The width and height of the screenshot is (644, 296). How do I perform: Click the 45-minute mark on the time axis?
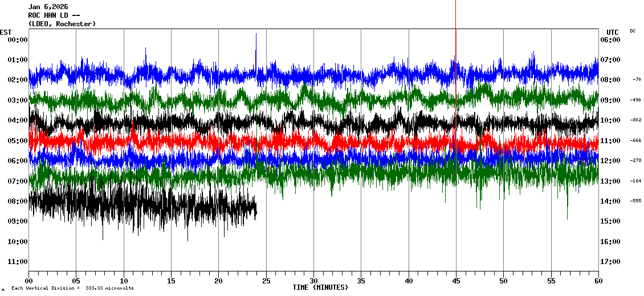(455, 281)
